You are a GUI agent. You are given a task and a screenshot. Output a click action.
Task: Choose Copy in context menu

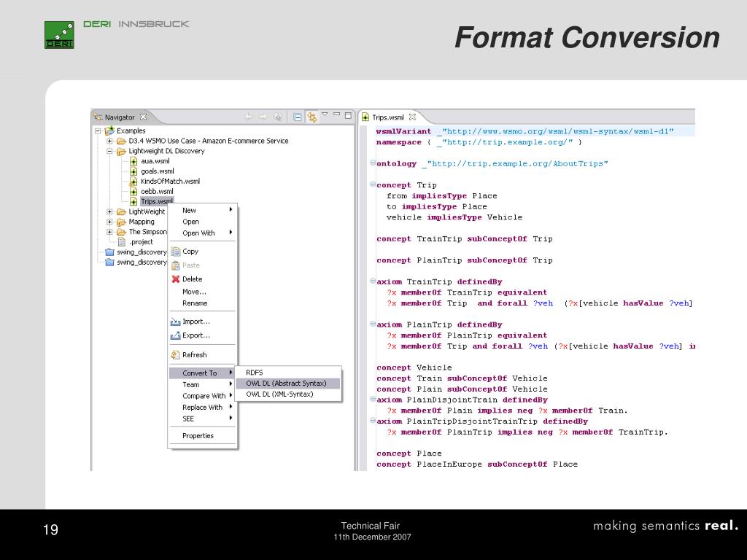point(203,252)
